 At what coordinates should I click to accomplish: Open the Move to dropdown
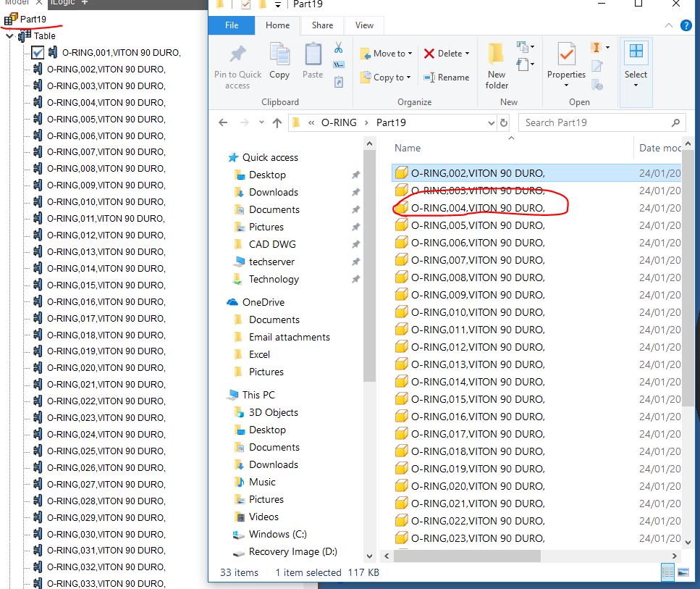click(386, 54)
